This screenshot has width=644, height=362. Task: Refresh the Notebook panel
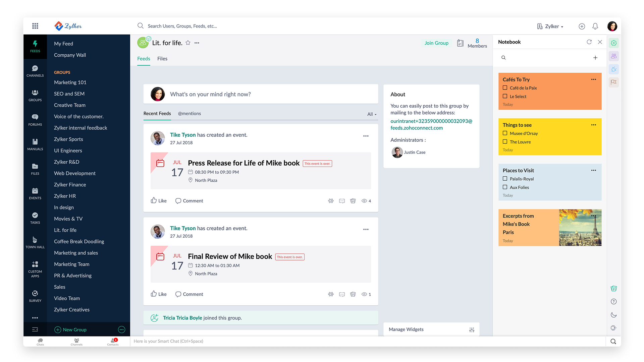[589, 42]
